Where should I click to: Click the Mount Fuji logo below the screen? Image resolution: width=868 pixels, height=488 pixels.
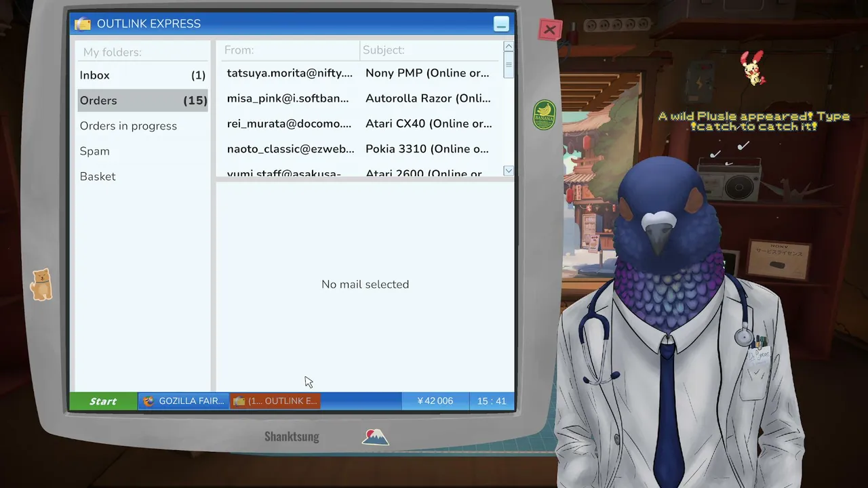(x=375, y=437)
